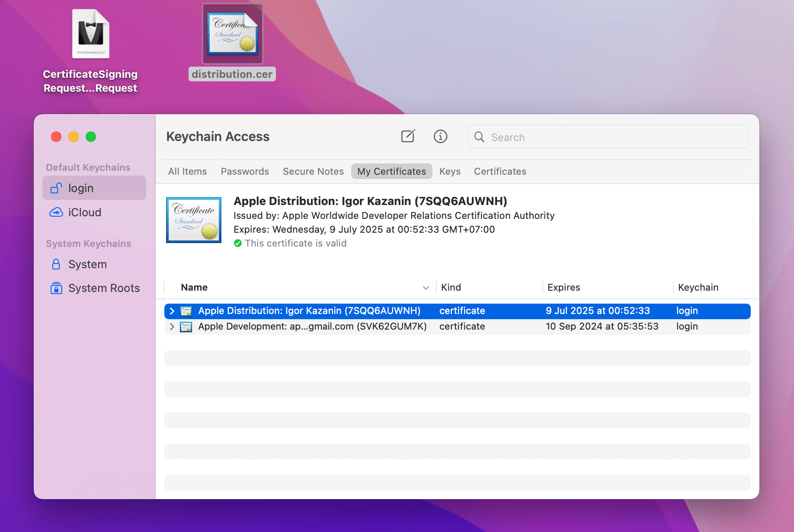Image resolution: width=794 pixels, height=532 pixels.
Task: Click the 10 Sep 2024 at 05:35:53 expiry cell
Action: pyautogui.click(x=602, y=326)
